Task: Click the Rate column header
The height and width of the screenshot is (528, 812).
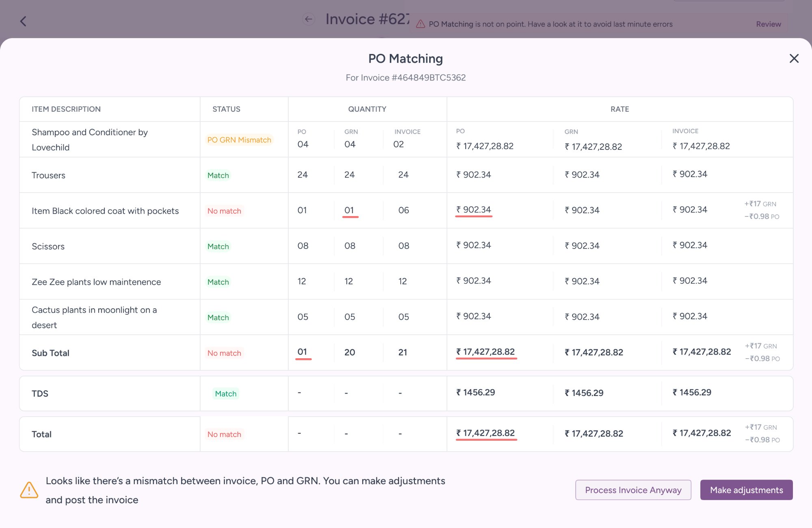Action: pos(620,109)
